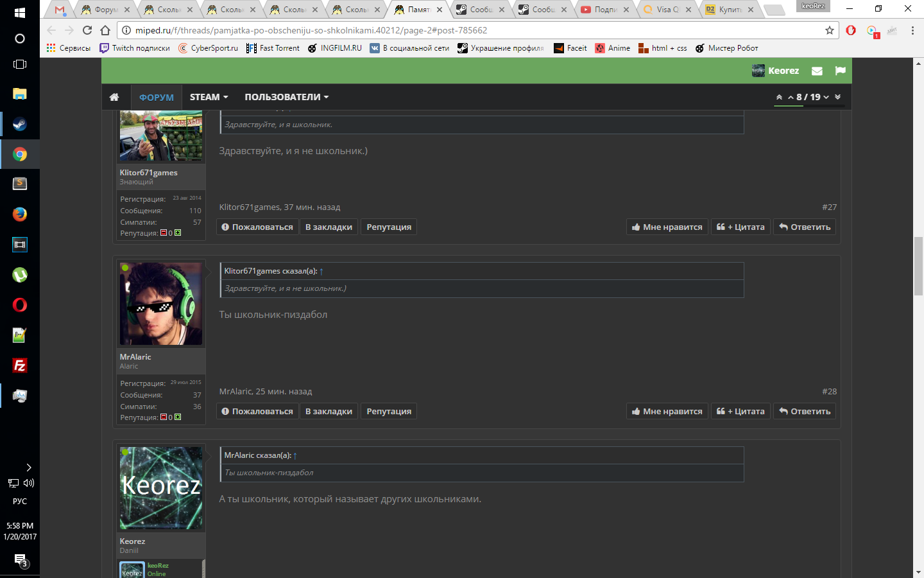
Task: Give positive reputation to Klitor671games
Action: (178, 232)
